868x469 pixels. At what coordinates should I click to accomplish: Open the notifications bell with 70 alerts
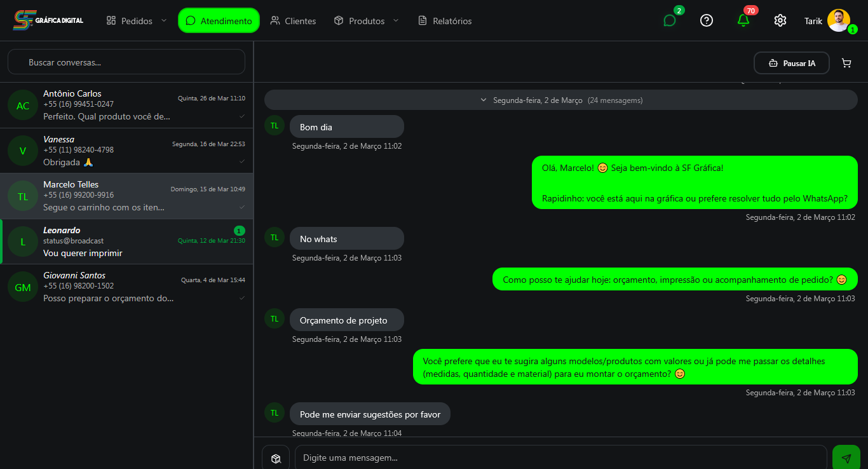click(743, 20)
